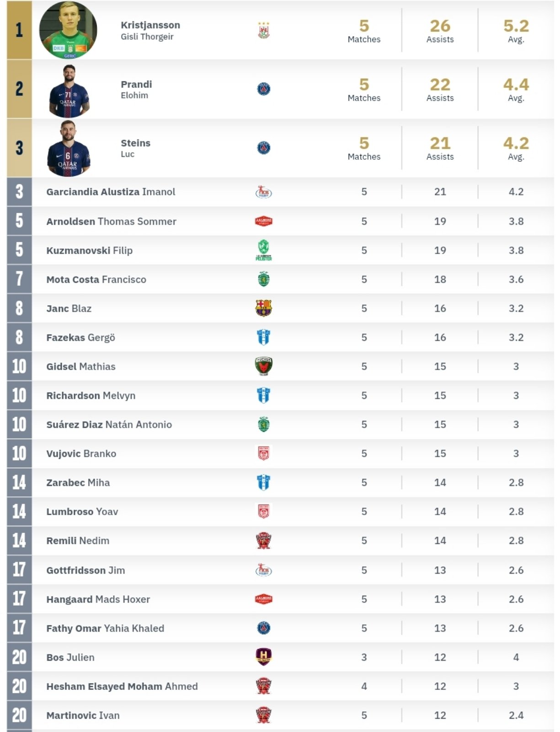This screenshot has height=732, width=560.
Task: Click the Dinamo logo in Vujovic's row
Action: pos(264,453)
